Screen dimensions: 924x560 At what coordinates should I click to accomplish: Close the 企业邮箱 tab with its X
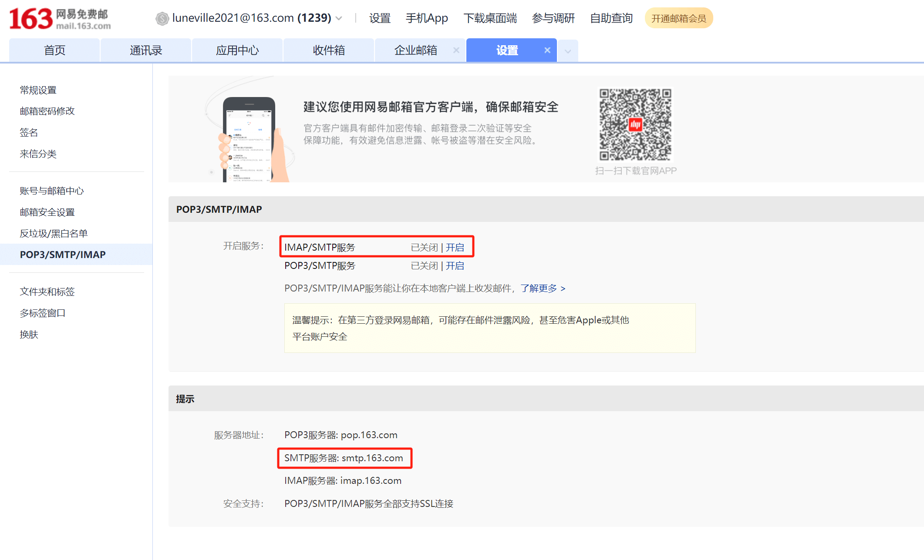tap(456, 50)
